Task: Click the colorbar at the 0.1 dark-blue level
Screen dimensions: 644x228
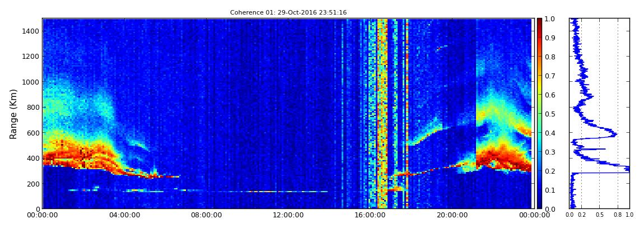Action: point(539,190)
